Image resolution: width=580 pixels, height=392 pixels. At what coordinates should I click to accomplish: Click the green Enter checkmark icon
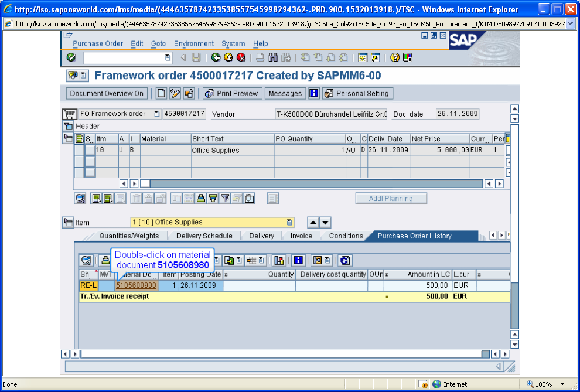71,57
